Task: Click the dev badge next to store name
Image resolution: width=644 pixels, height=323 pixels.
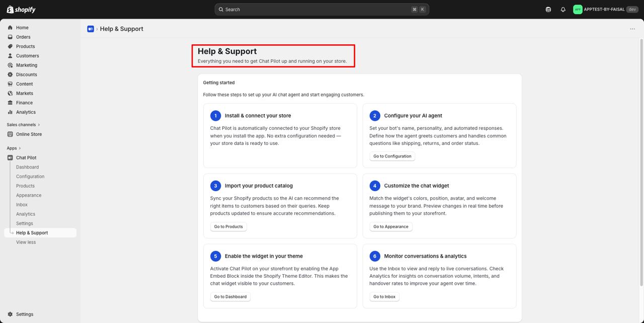Action: [x=632, y=10]
